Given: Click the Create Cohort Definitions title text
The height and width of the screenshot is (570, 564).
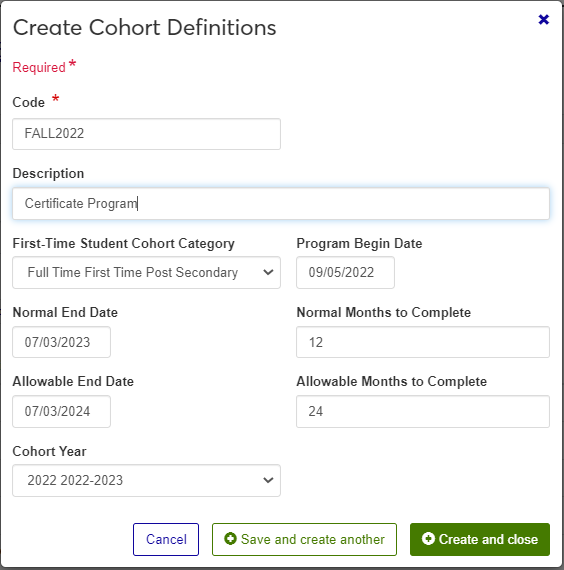Looking at the screenshot, I should (144, 28).
